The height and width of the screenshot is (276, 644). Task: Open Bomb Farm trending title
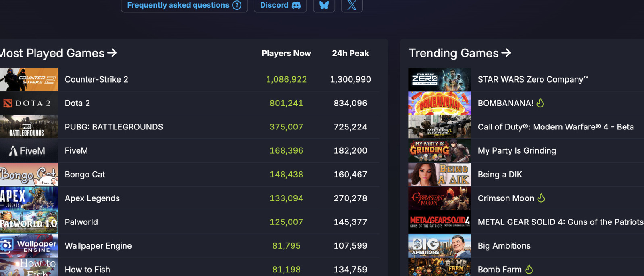500,270
